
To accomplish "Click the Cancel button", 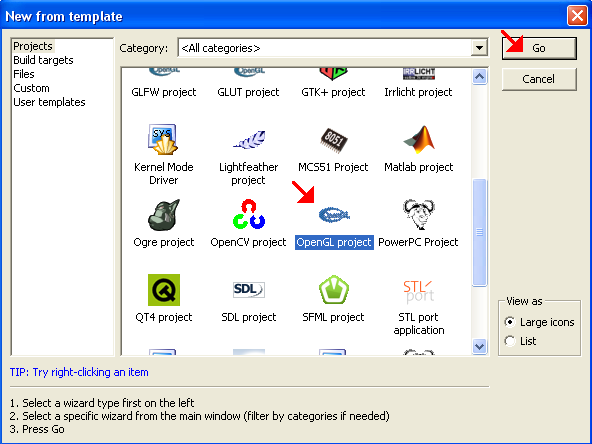I will click(539, 79).
